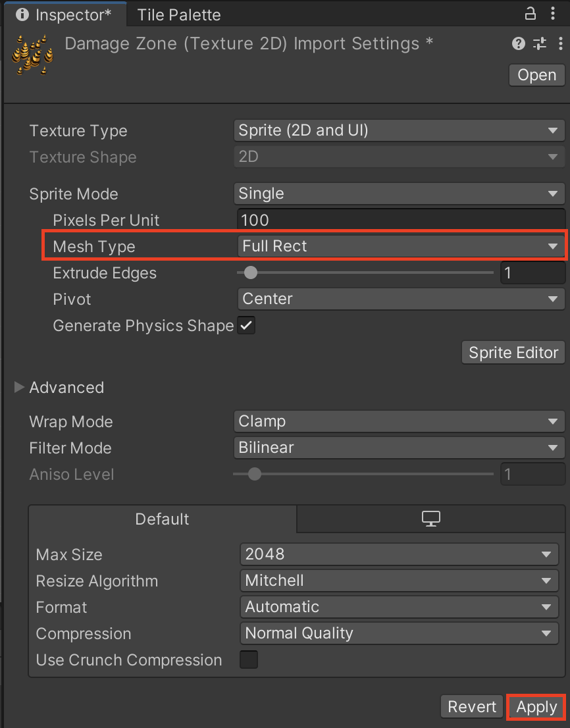The height and width of the screenshot is (728, 570).
Task: Open the Mesh Type dropdown
Action: click(399, 246)
